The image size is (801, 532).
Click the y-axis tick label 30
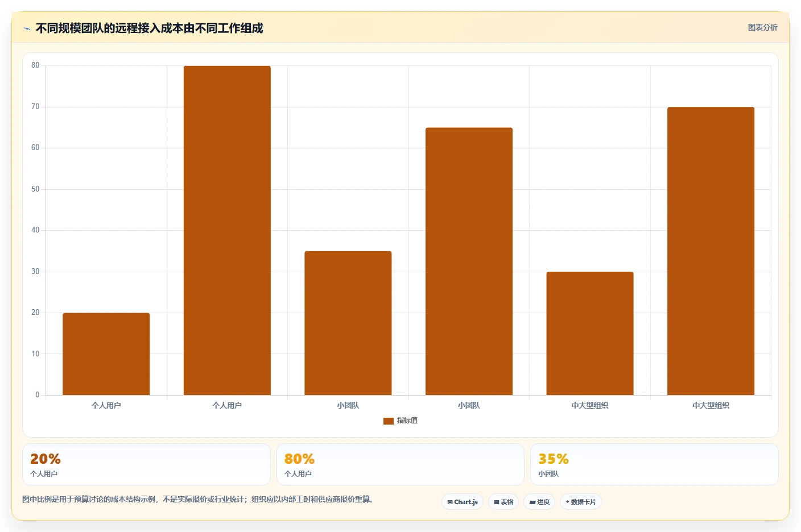pos(35,272)
